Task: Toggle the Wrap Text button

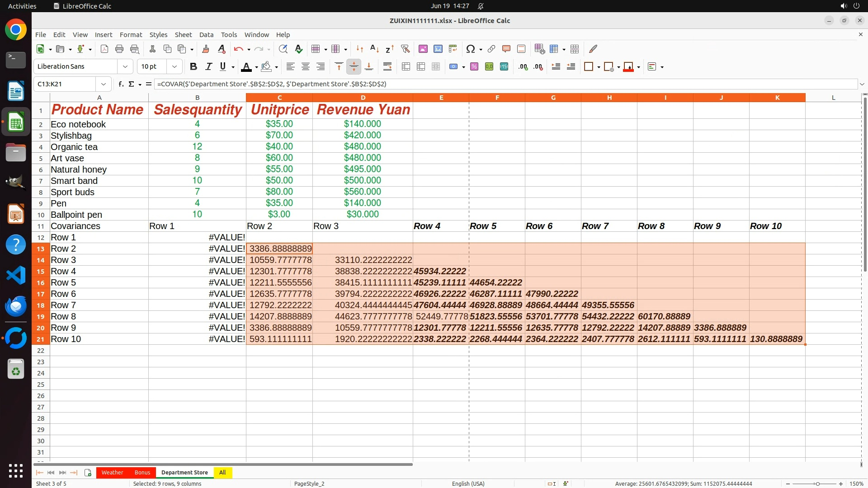Action: 387,67
